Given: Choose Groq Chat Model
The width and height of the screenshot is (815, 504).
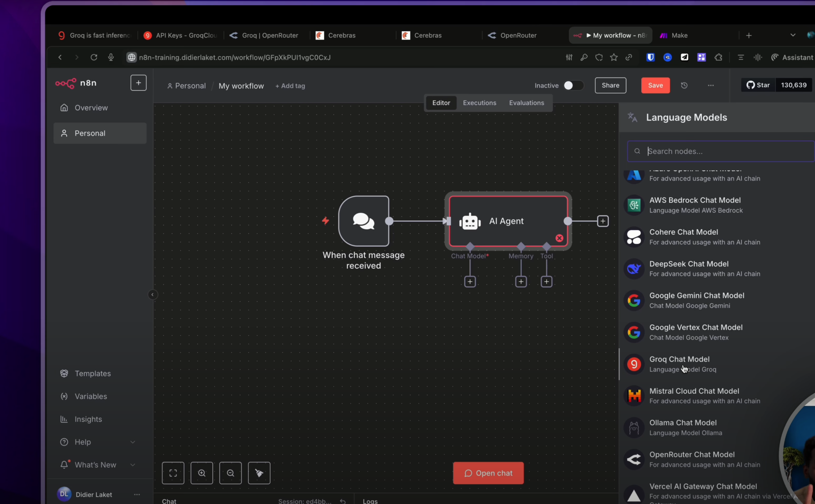Looking at the screenshot, I should tap(719, 364).
